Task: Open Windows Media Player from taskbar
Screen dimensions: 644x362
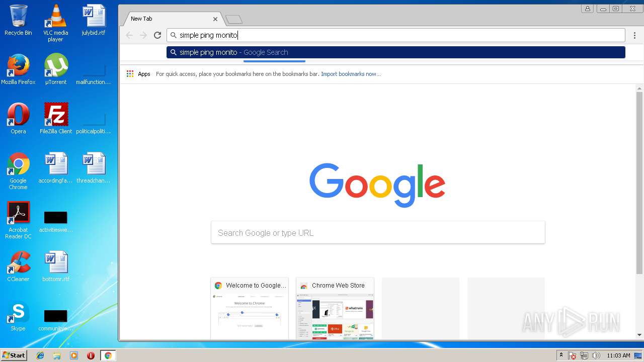Action: 74,355
